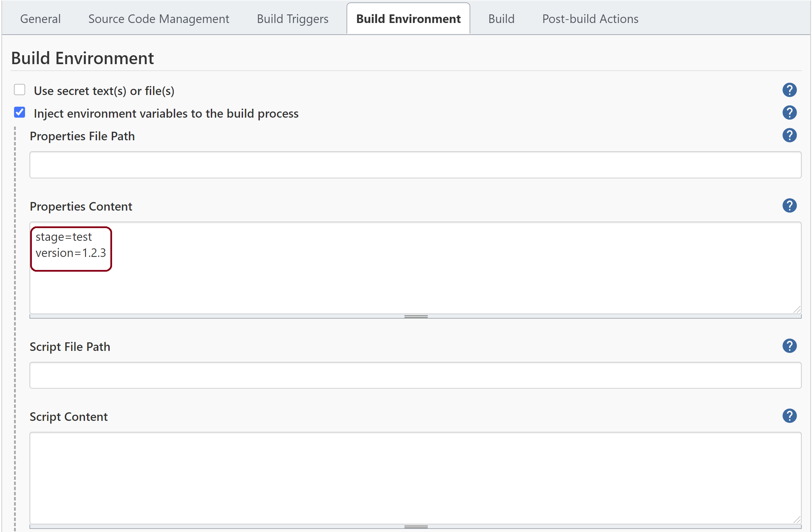Click the 'stage=test' line in Properties Content
The image size is (812, 532).
64,237
